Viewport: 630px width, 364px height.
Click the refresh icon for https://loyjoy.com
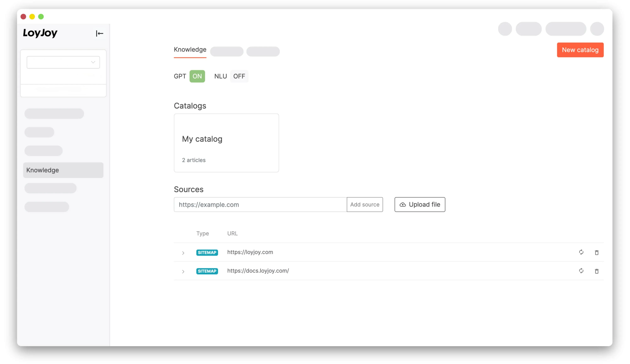pyautogui.click(x=581, y=252)
